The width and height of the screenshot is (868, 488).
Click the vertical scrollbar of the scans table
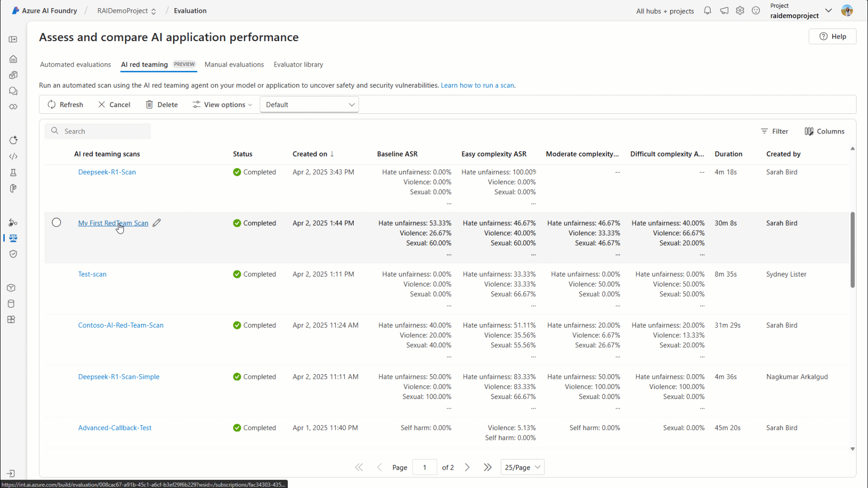pyautogui.click(x=852, y=250)
